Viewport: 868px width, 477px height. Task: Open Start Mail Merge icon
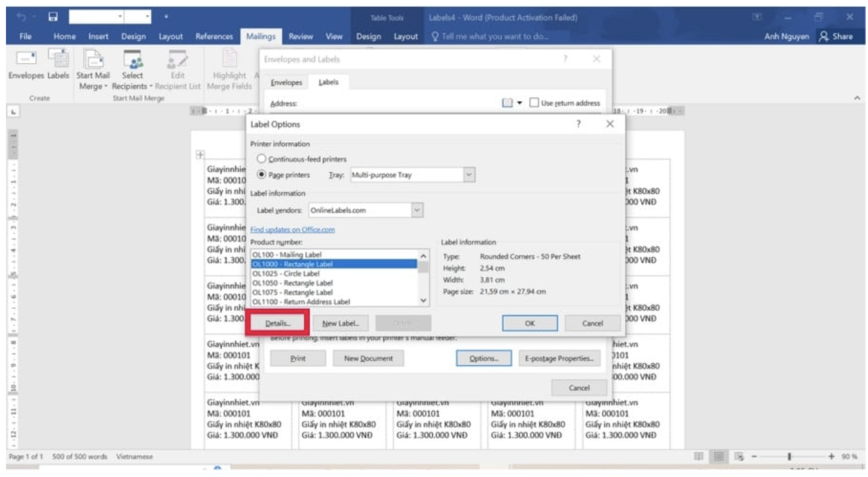[x=91, y=59]
